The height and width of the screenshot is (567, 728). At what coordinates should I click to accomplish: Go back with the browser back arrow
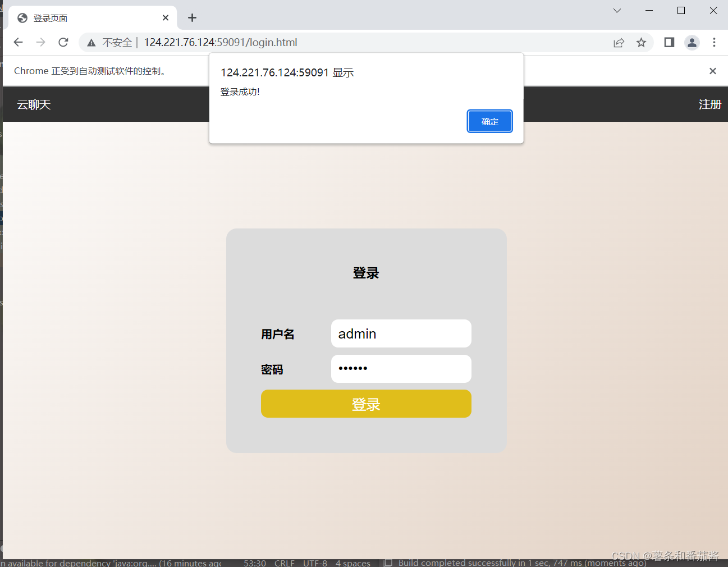18,42
